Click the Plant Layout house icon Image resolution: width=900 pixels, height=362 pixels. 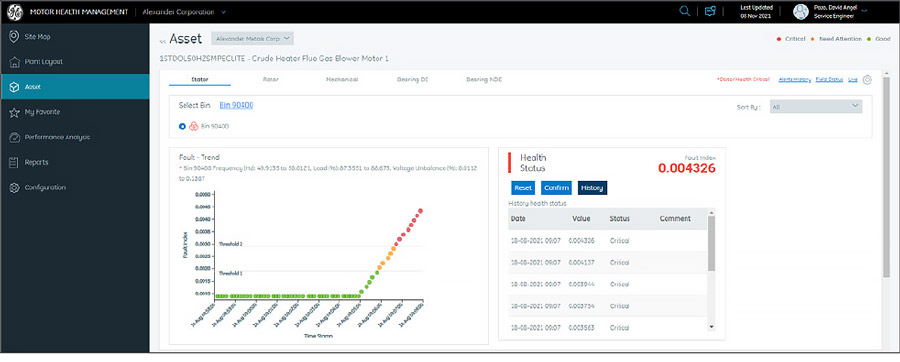14,61
